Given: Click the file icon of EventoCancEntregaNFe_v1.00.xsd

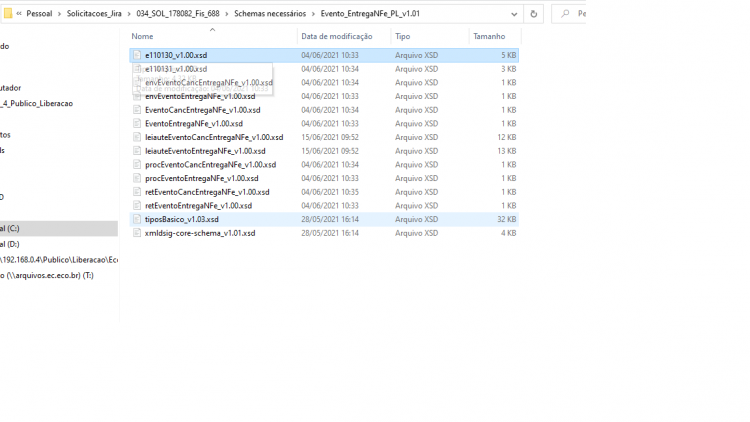Looking at the screenshot, I should point(137,110).
